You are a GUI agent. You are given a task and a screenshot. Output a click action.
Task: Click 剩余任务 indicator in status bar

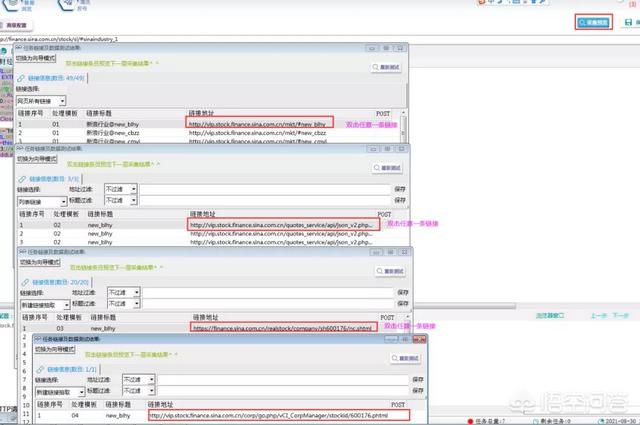pyautogui.click(x=552, y=421)
